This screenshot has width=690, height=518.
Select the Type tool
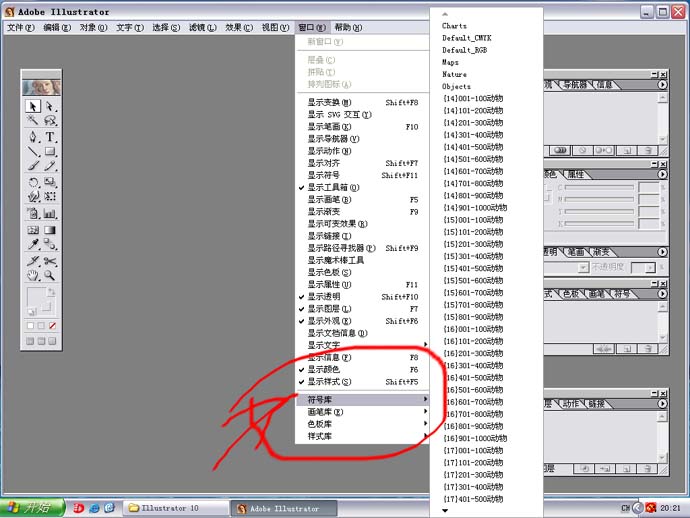click(50, 137)
